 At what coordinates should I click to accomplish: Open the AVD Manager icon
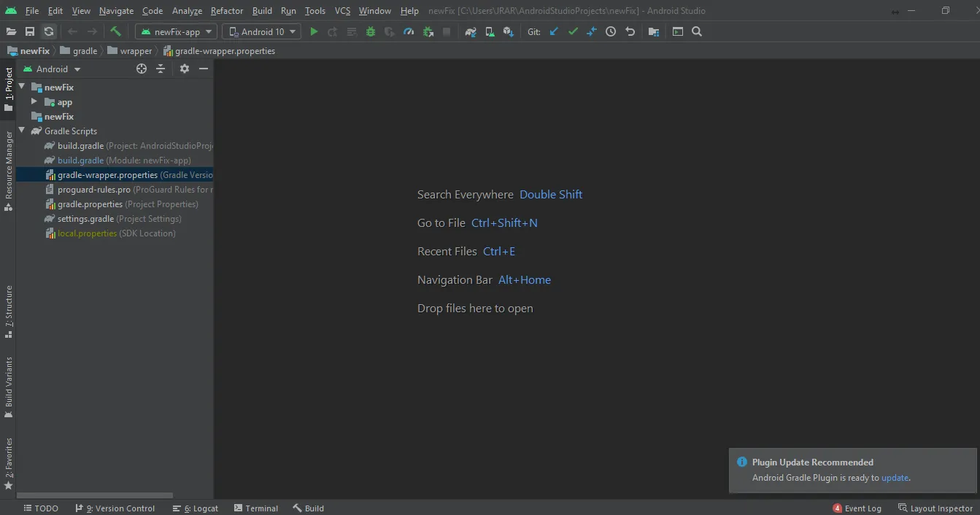click(x=490, y=31)
